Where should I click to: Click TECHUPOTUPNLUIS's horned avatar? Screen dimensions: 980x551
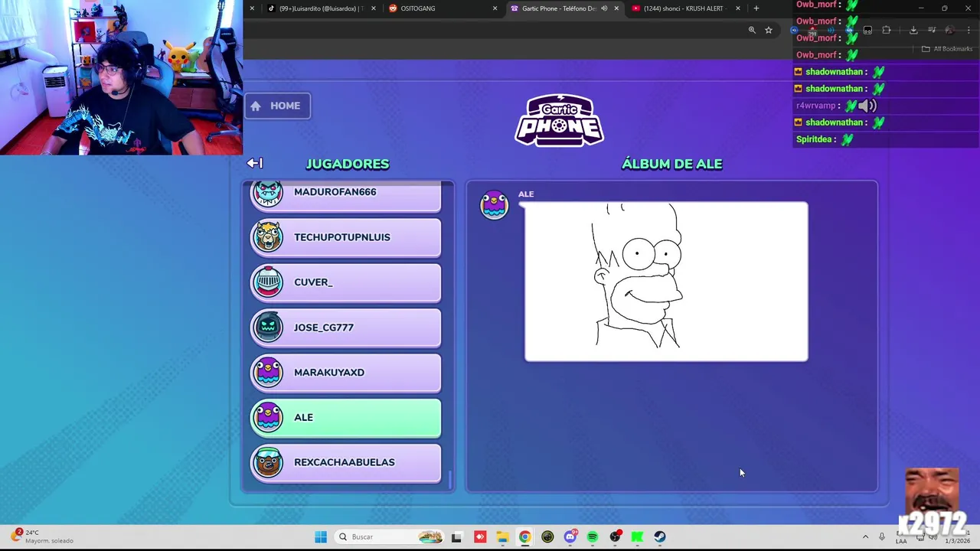point(268,237)
